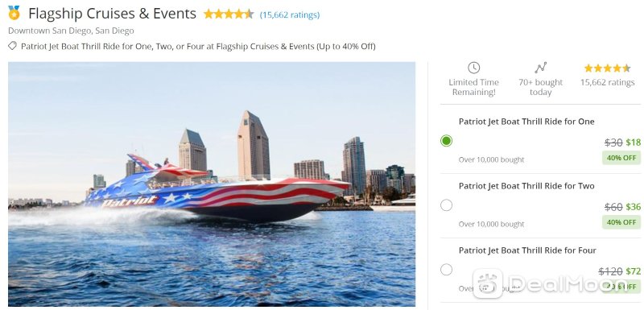Click the Downtown San Diego location text
Screen dimensions: 644x310
(x=71, y=31)
